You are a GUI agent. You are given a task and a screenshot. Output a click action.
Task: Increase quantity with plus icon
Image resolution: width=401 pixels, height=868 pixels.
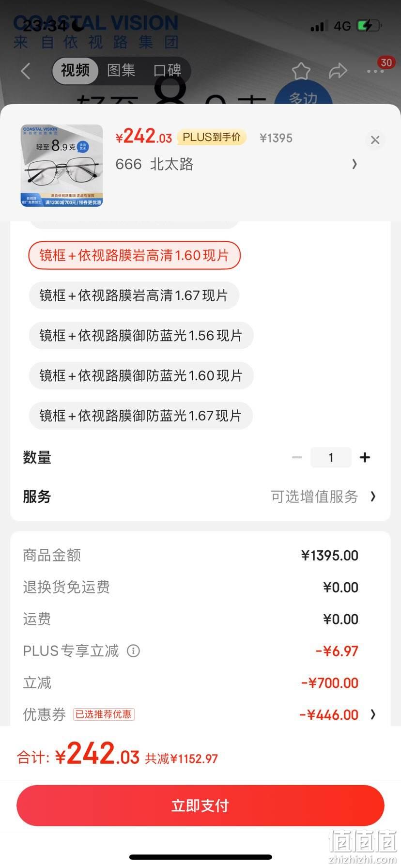(x=365, y=457)
